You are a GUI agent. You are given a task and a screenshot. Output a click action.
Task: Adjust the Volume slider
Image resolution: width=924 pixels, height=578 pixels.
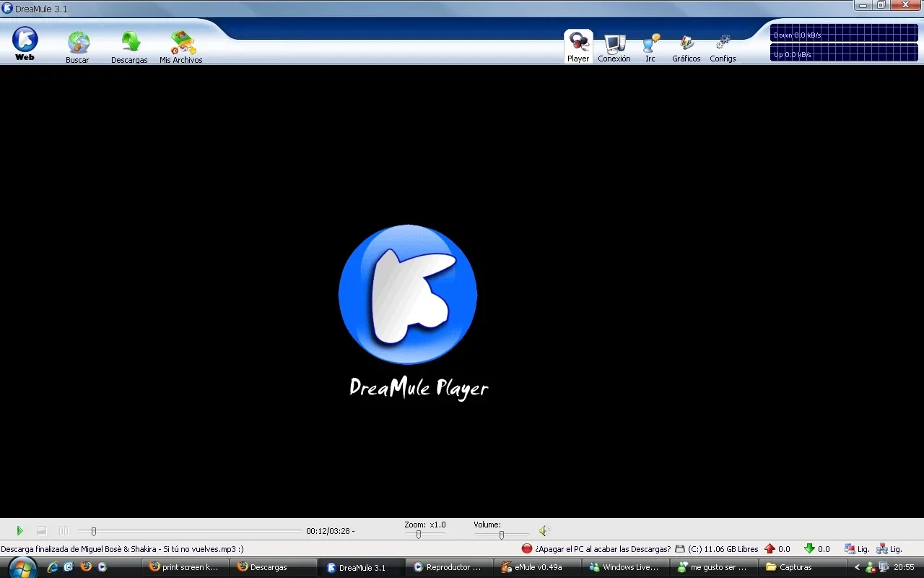click(502, 535)
